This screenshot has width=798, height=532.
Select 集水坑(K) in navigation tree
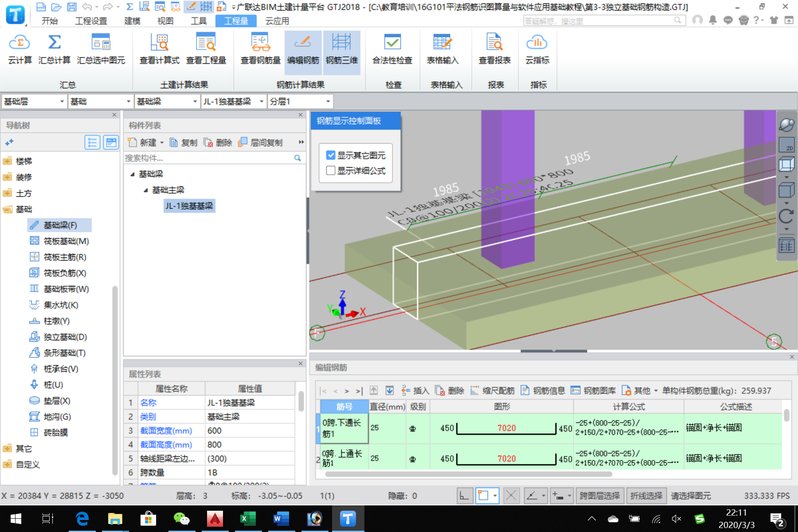tap(61, 305)
